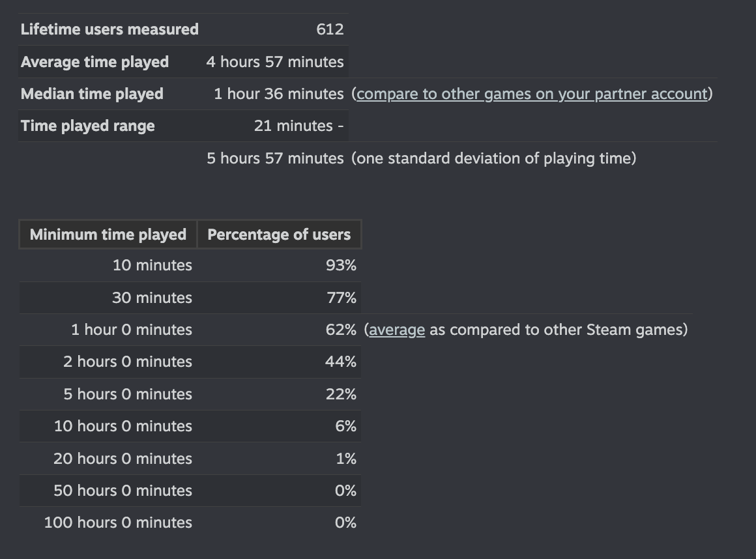This screenshot has width=756, height=559.
Task: Click the 22% percentage value
Action: tap(341, 394)
